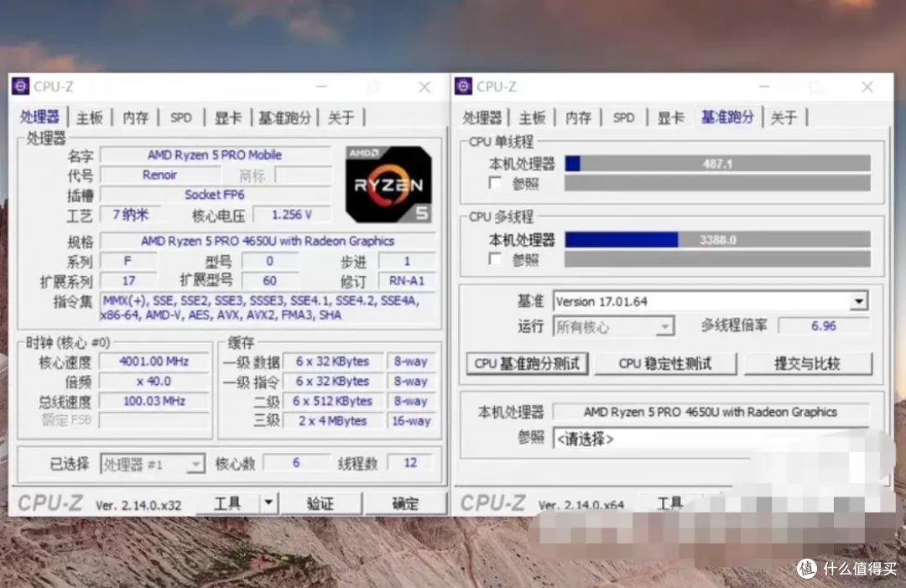Click the 总线速度 value 100.03 MHz
The width and height of the screenshot is (906, 588).
pos(154,401)
